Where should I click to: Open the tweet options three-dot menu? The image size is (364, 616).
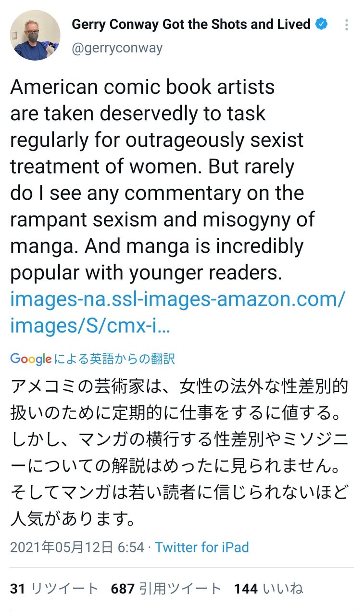(x=346, y=25)
